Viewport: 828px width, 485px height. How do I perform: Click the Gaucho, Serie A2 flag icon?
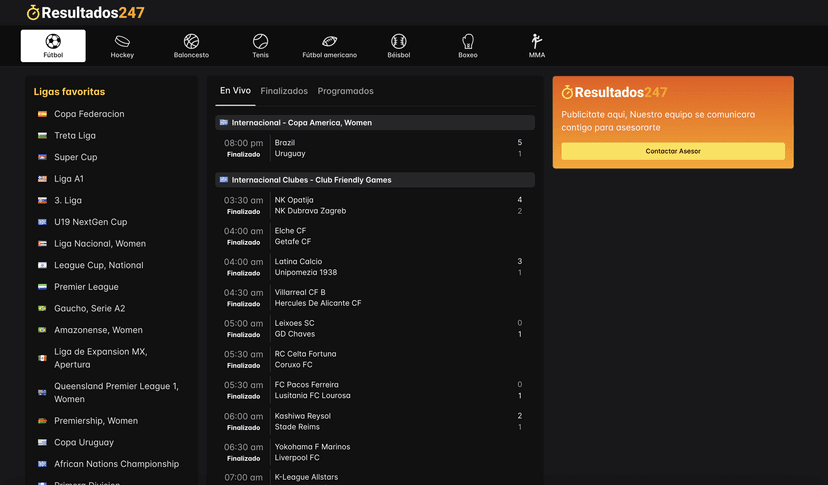[42, 309]
